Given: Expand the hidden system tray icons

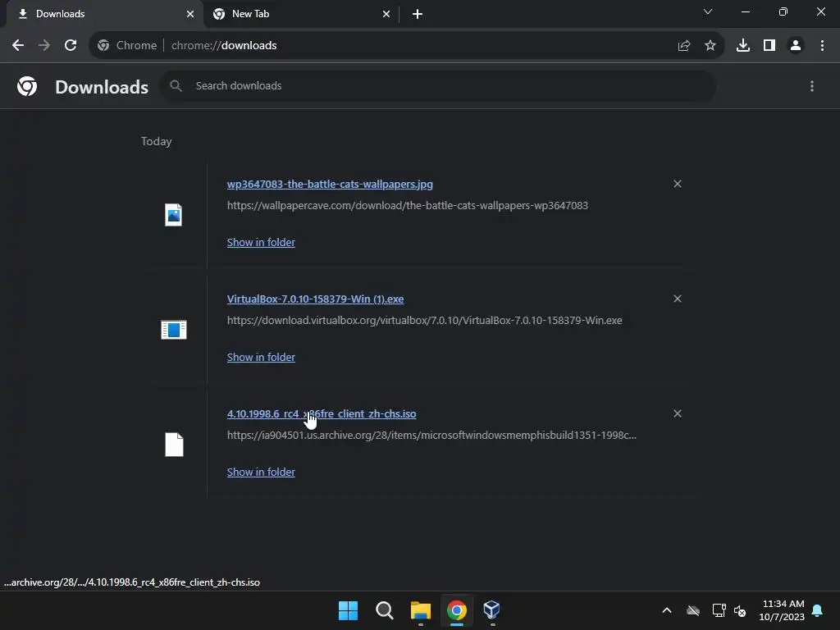Looking at the screenshot, I should (x=667, y=610).
